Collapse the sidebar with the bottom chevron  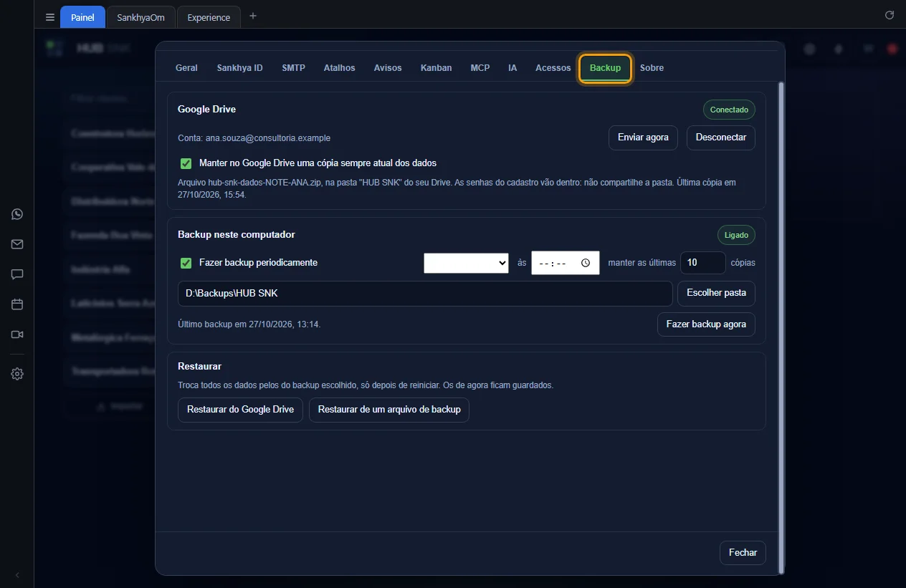tap(17, 575)
